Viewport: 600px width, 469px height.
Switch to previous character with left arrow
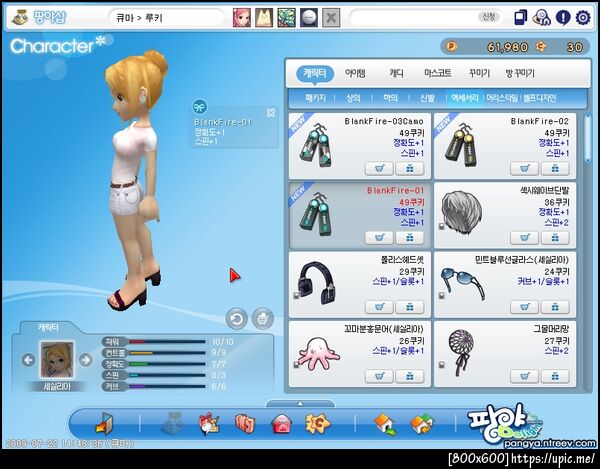pos(28,360)
